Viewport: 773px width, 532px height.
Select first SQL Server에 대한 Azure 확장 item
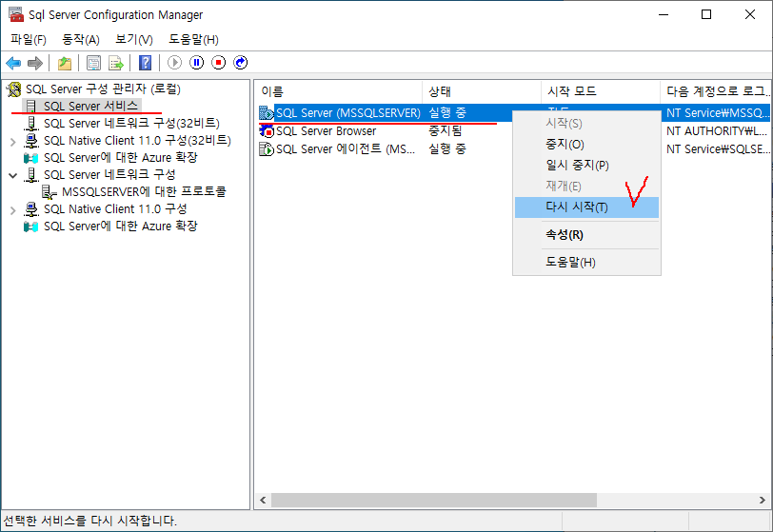click(121, 157)
